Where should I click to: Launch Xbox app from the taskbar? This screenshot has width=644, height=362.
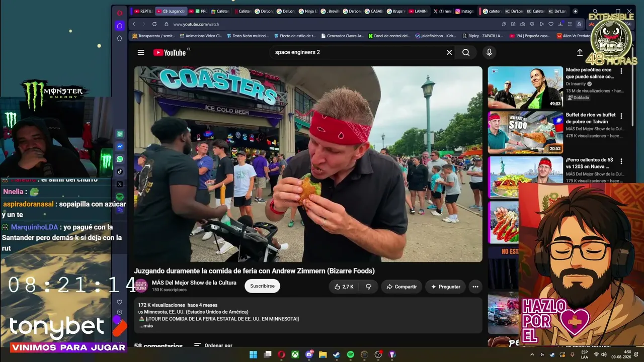coord(295,354)
